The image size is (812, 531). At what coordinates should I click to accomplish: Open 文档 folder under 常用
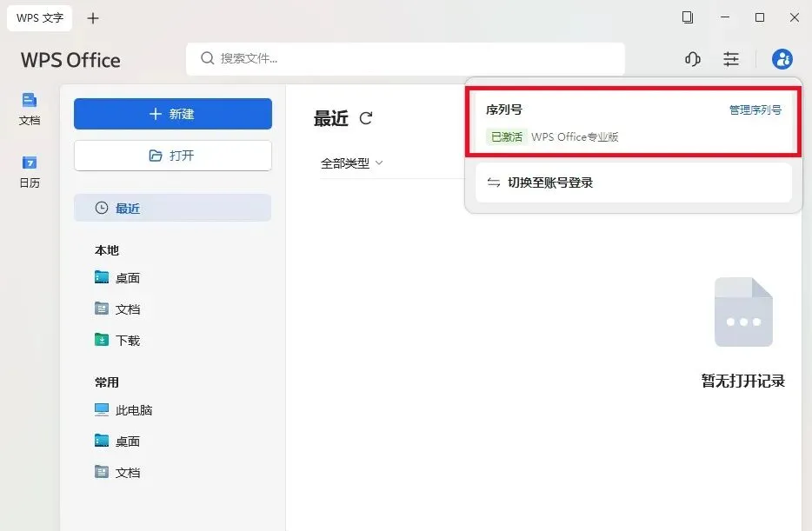(117, 472)
